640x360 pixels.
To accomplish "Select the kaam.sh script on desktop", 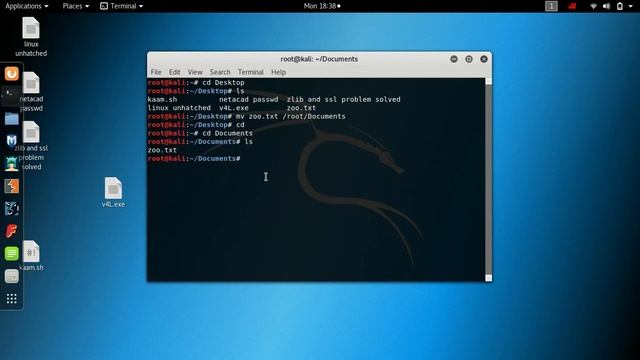I will pos(31,256).
